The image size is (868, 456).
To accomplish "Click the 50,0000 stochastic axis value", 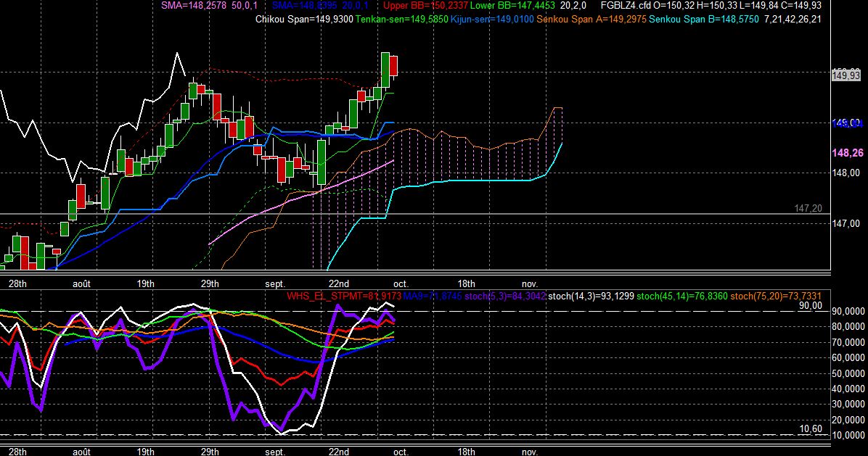I will tap(848, 373).
